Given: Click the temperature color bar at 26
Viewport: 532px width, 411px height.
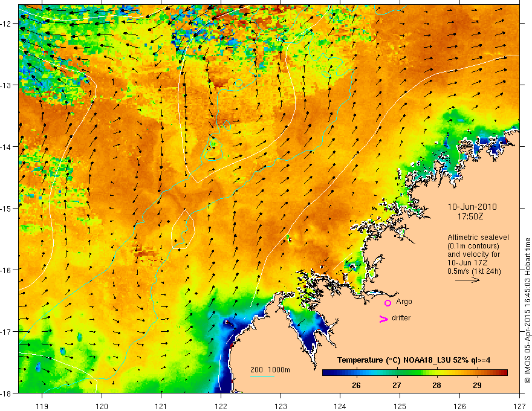Looking at the screenshot, I should (356, 373).
